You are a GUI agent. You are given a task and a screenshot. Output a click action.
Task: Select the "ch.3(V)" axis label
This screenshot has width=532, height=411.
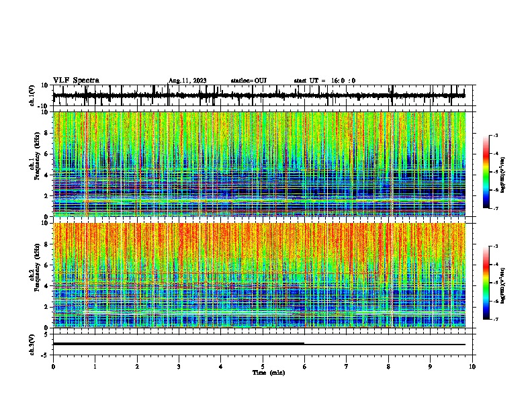[x=32, y=345]
